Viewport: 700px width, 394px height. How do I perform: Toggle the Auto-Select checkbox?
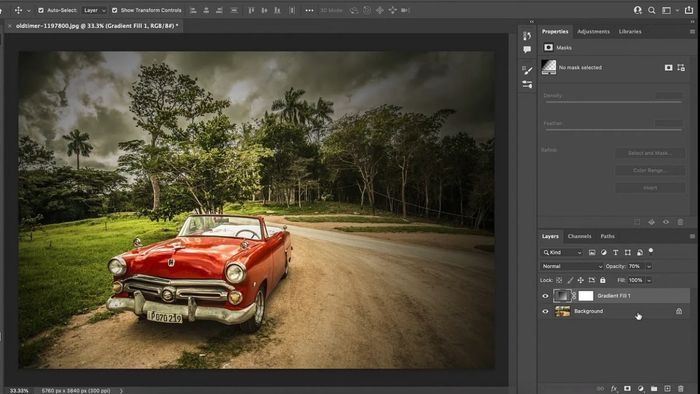click(41, 10)
